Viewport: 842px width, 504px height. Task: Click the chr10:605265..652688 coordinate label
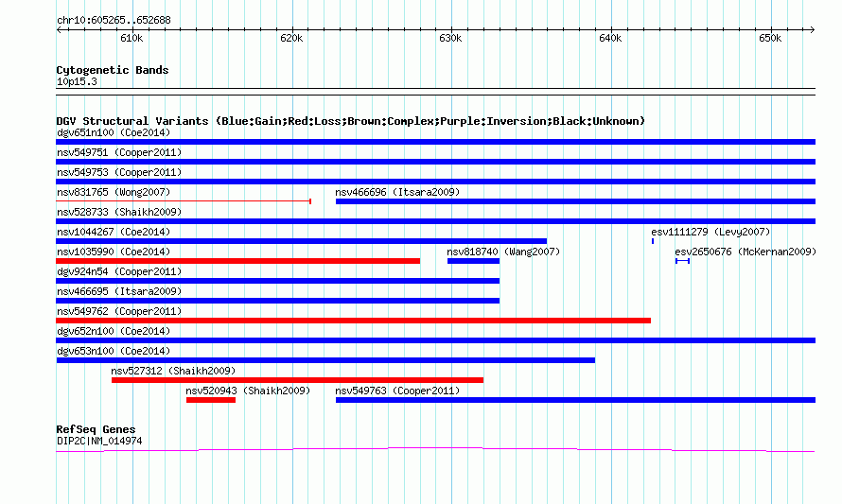click(x=114, y=21)
